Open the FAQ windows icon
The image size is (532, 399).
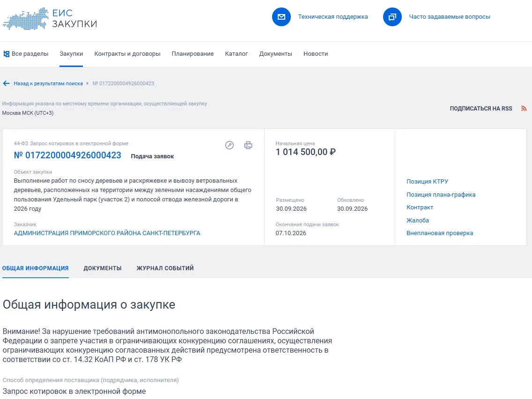pyautogui.click(x=392, y=17)
